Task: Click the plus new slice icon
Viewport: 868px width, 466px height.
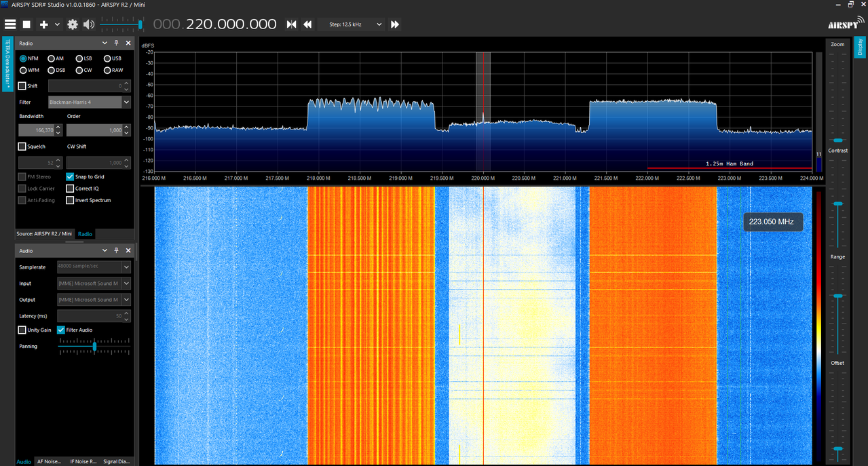Action: (44, 24)
